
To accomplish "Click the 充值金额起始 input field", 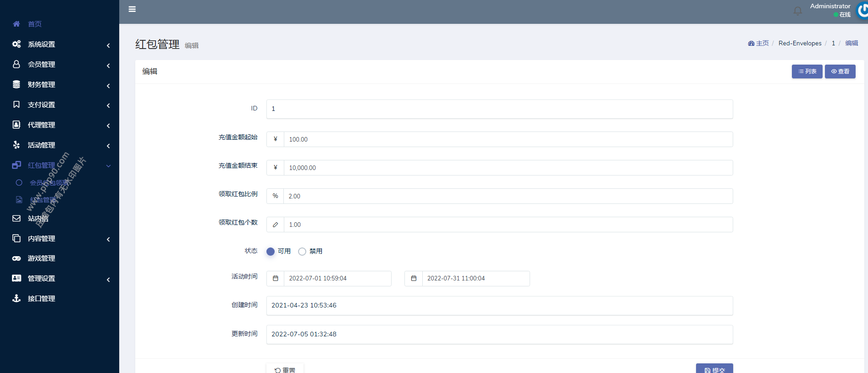I will [508, 139].
